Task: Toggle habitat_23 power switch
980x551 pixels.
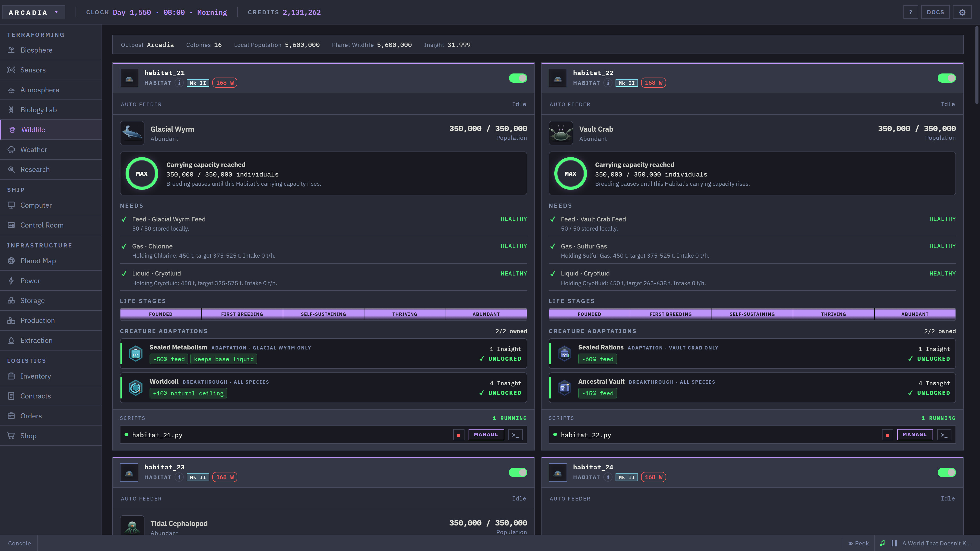Action: [x=518, y=472]
